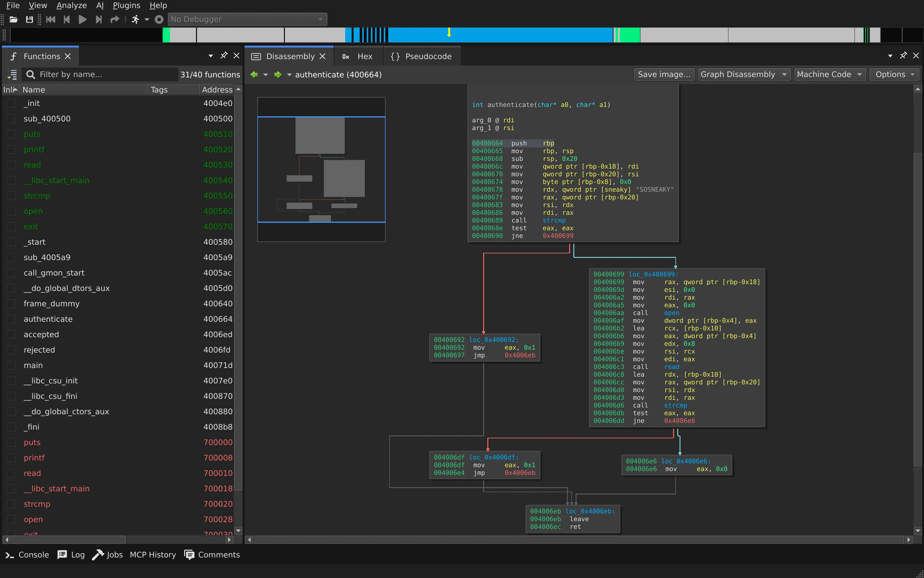Image resolution: width=924 pixels, height=578 pixels.
Task: Open the File menu
Action: coord(13,5)
